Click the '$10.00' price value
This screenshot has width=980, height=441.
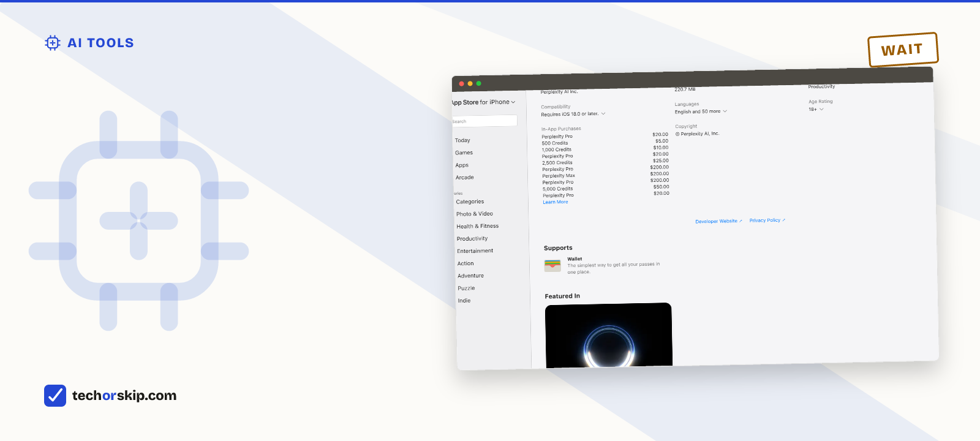click(x=661, y=148)
